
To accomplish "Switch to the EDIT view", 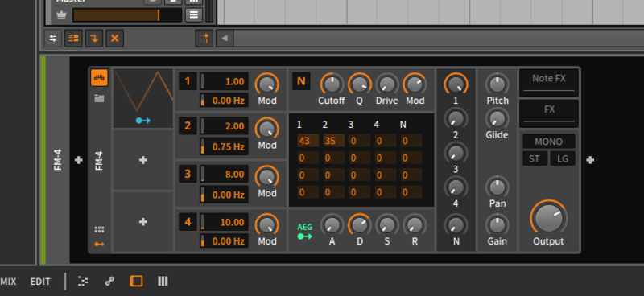I will (x=40, y=282).
